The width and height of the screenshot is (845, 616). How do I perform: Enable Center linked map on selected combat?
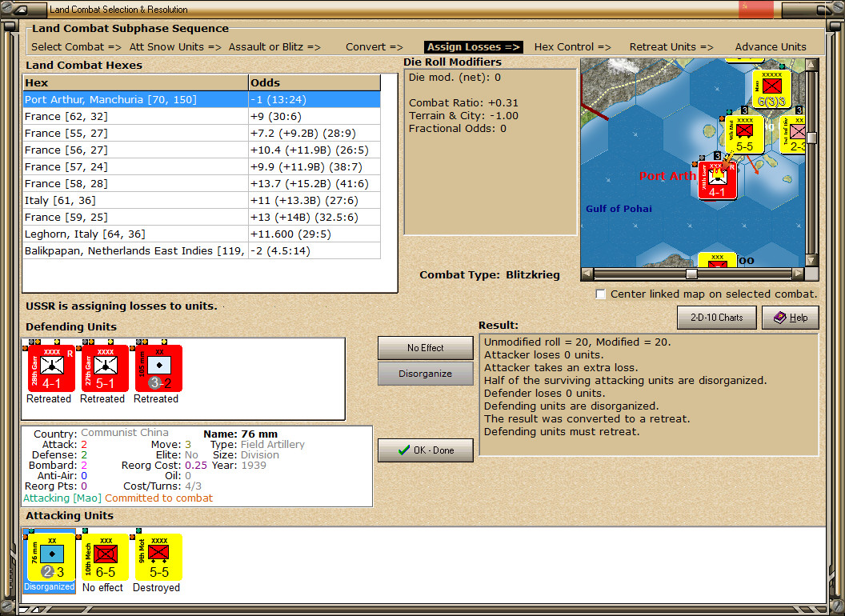pyautogui.click(x=601, y=294)
